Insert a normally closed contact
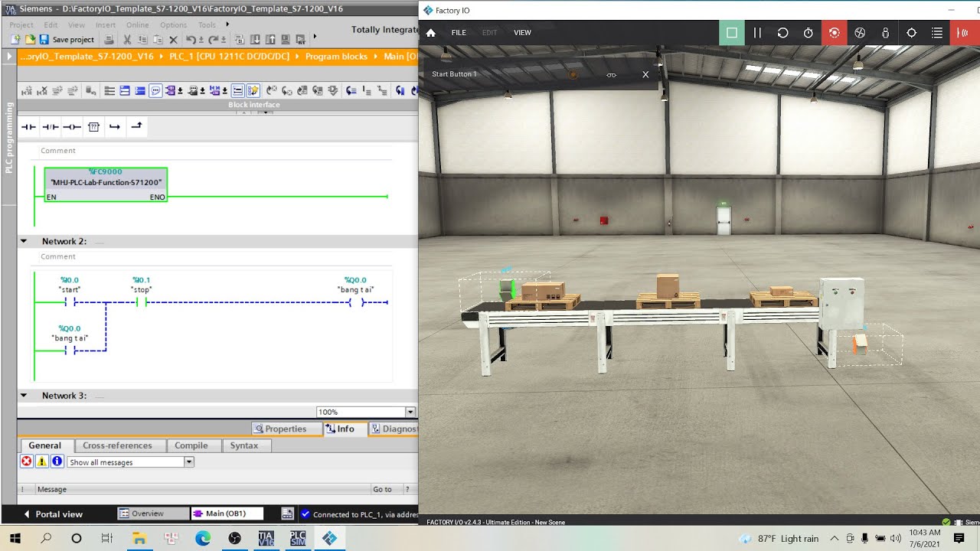The image size is (980, 551). [51, 126]
